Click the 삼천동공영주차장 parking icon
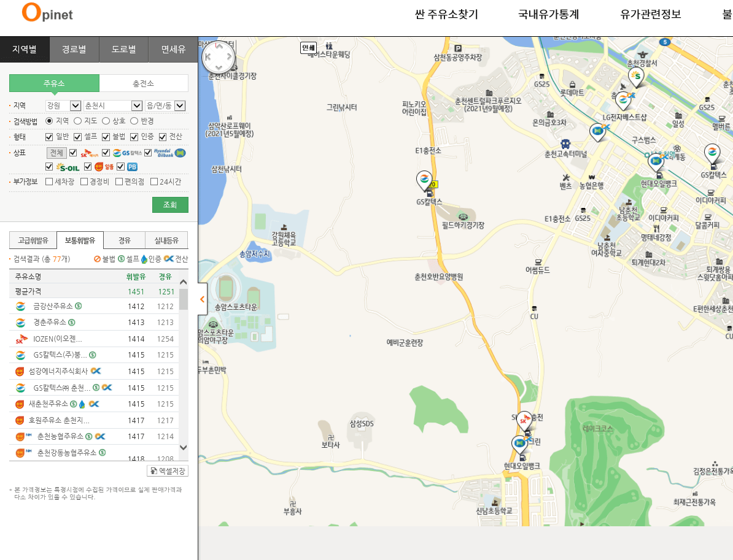The height and width of the screenshot is (560, 733). [458, 48]
